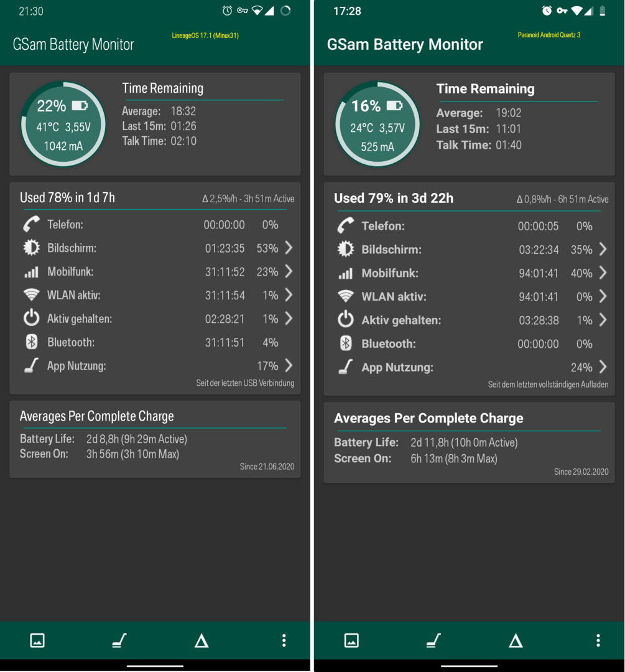Tap 'Since 21.06.2020' averages reference
This screenshot has height=672, width=625.
click(267, 466)
